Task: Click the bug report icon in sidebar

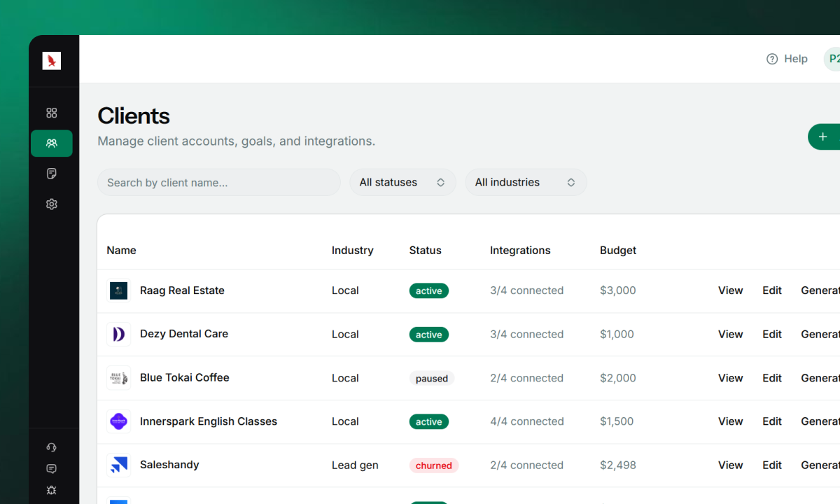Action: point(51,491)
